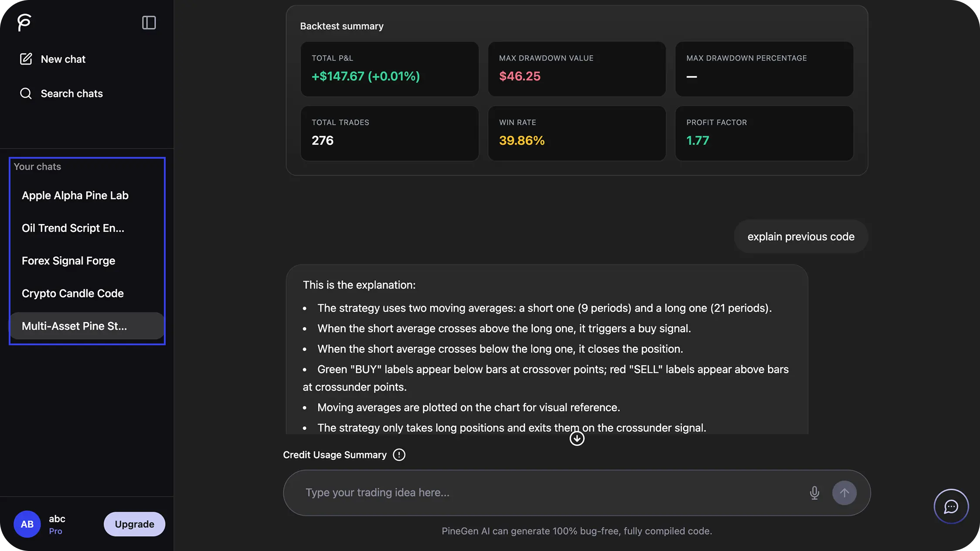The width and height of the screenshot is (980, 551).
Task: Open Apple Alpha Pine Lab chat
Action: pyautogui.click(x=75, y=195)
